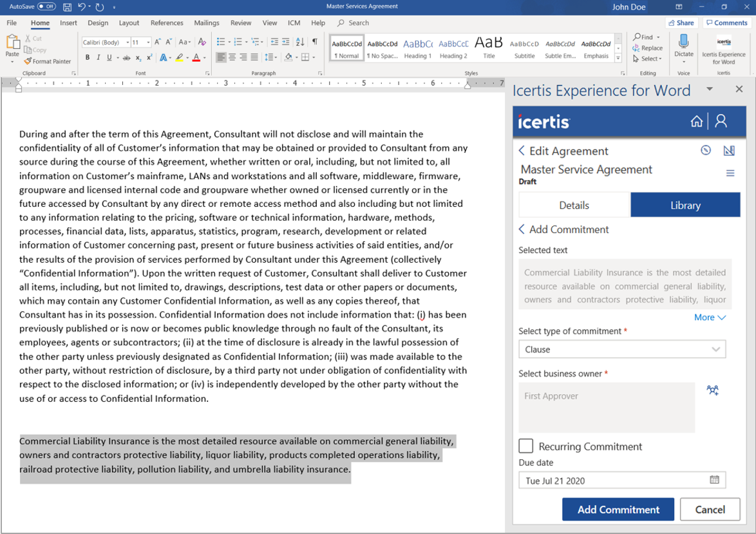Image resolution: width=756 pixels, height=534 pixels.
Task: Open the Due date calendar picker icon
Action: coord(714,480)
